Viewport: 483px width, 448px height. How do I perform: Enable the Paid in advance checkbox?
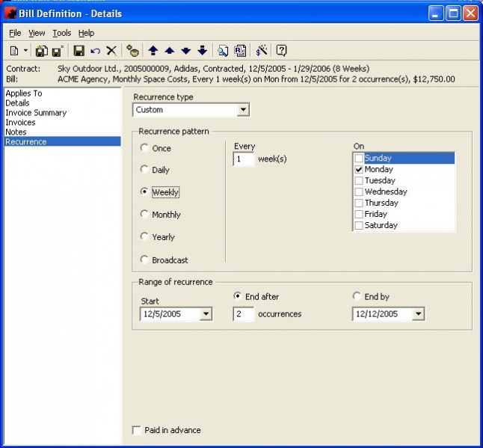pyautogui.click(x=136, y=430)
